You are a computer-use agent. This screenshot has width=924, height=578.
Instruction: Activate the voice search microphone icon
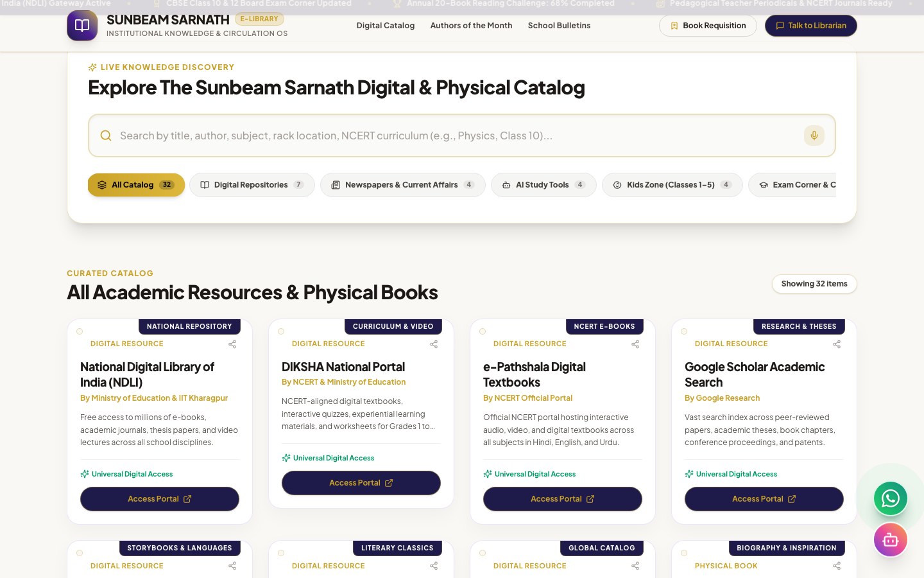pyautogui.click(x=814, y=136)
